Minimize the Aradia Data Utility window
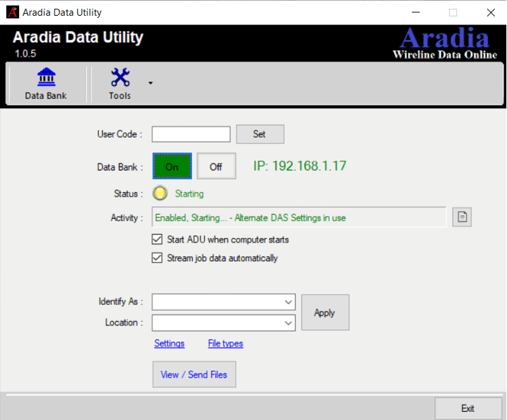The width and height of the screenshot is (507, 420). pyautogui.click(x=416, y=12)
